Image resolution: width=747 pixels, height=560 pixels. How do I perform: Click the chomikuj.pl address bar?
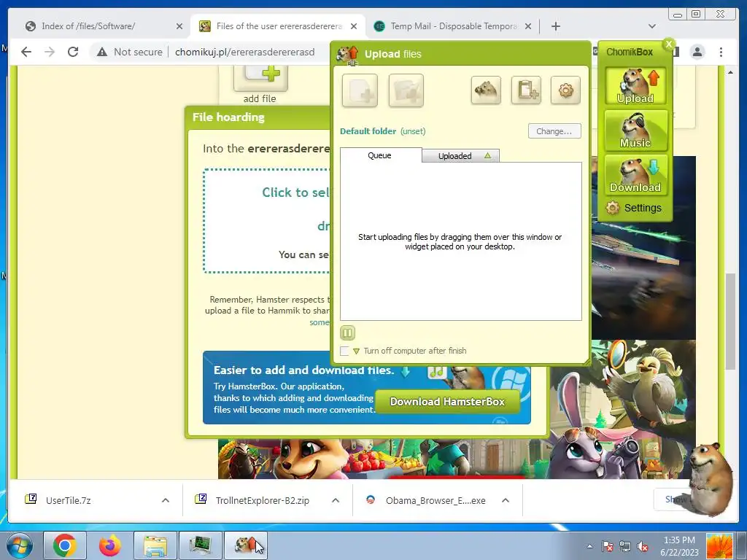click(x=245, y=52)
